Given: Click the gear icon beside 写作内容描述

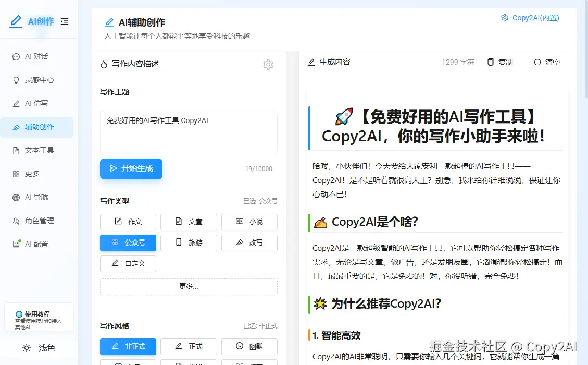Looking at the screenshot, I should [268, 65].
